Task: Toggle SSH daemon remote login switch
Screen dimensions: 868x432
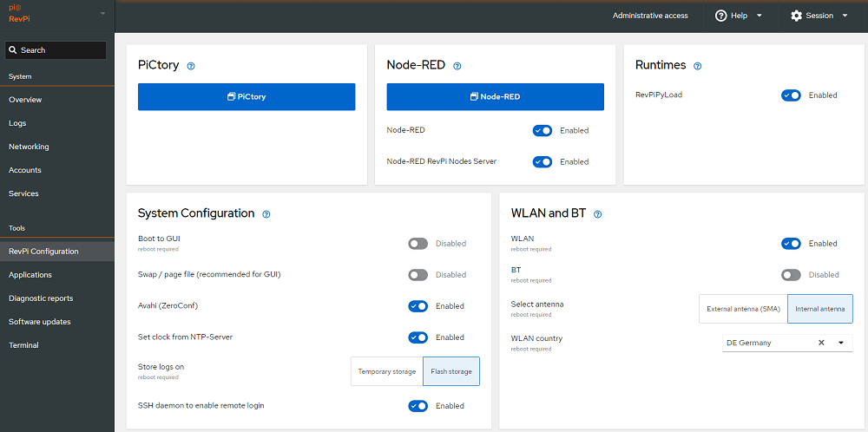Action: [x=418, y=405]
